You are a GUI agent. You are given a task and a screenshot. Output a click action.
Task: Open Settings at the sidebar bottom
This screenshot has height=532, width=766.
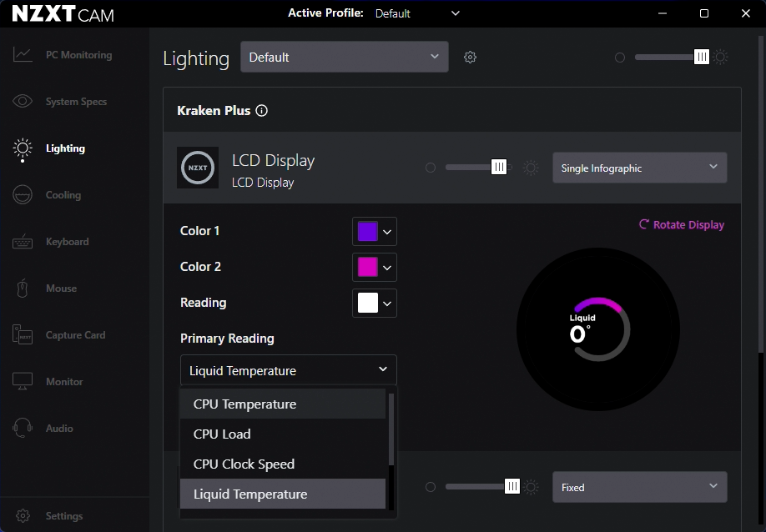point(63,516)
